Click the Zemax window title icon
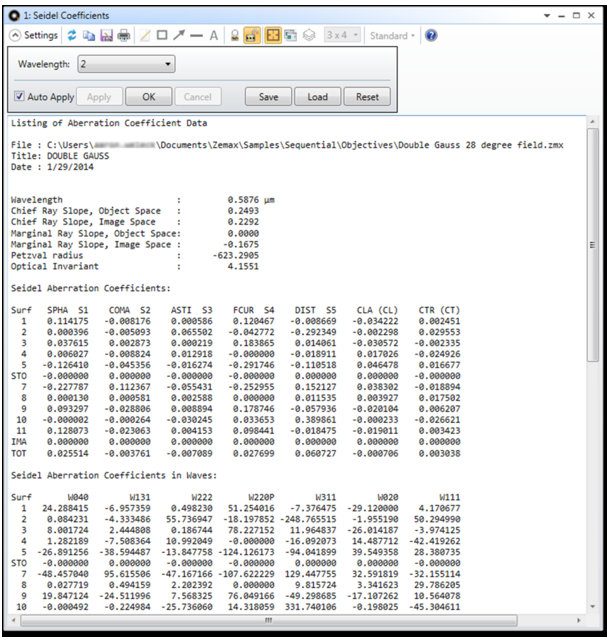This screenshot has height=637, width=607. point(14,15)
